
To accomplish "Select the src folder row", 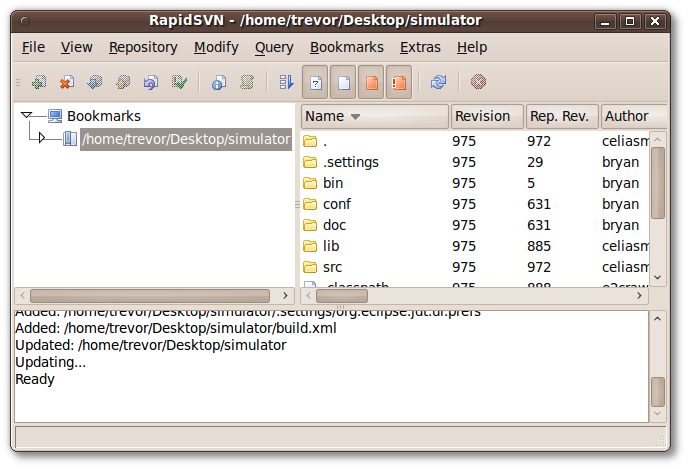I will [475, 268].
